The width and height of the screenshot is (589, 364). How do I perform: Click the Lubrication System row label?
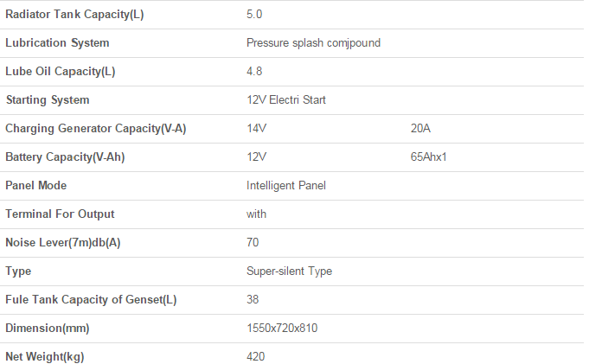pyautogui.click(x=57, y=43)
